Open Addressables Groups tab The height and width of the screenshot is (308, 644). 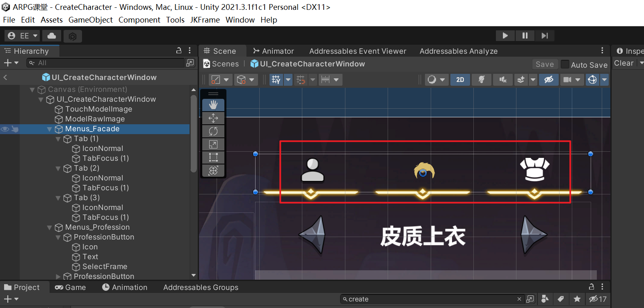click(201, 287)
